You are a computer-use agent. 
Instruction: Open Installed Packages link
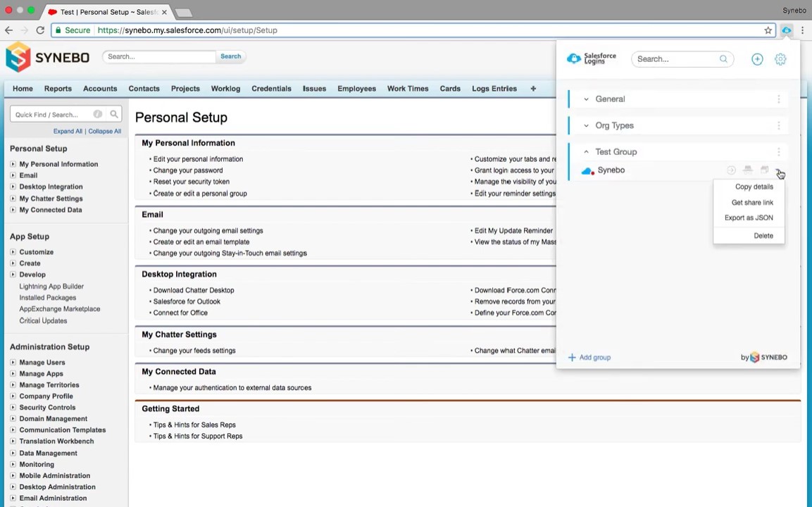(x=48, y=298)
